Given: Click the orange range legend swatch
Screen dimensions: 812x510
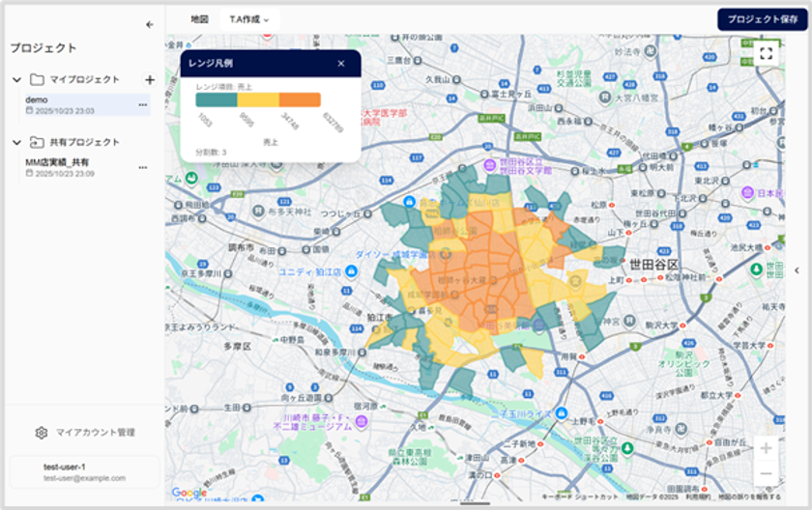Looking at the screenshot, I should point(300,99).
